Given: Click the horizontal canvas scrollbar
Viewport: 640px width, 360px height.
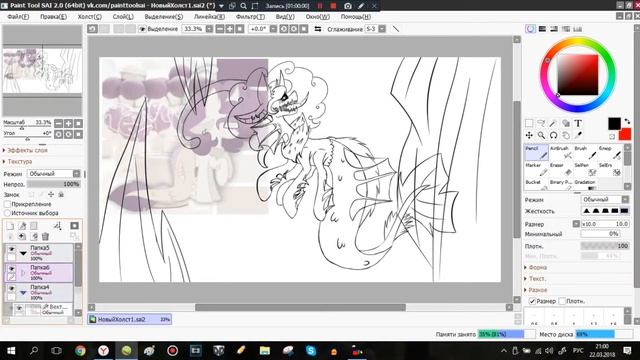Looking at the screenshot, I should point(300,307).
